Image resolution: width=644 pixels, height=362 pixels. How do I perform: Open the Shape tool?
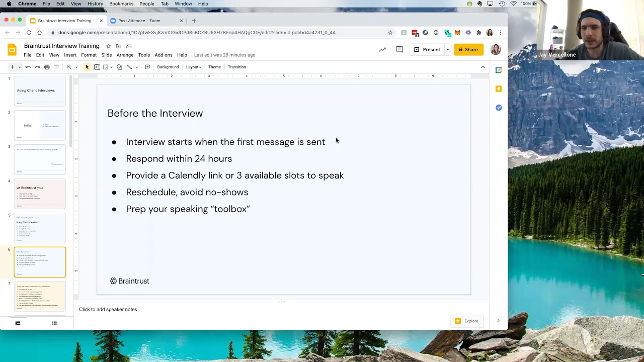click(x=119, y=67)
